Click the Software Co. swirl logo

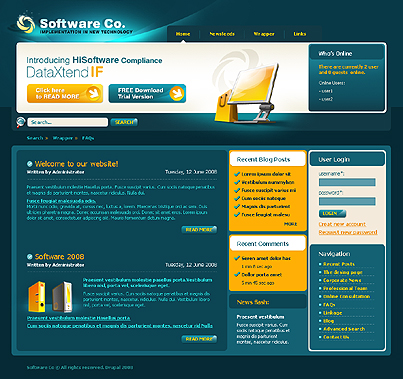pyautogui.click(x=26, y=24)
